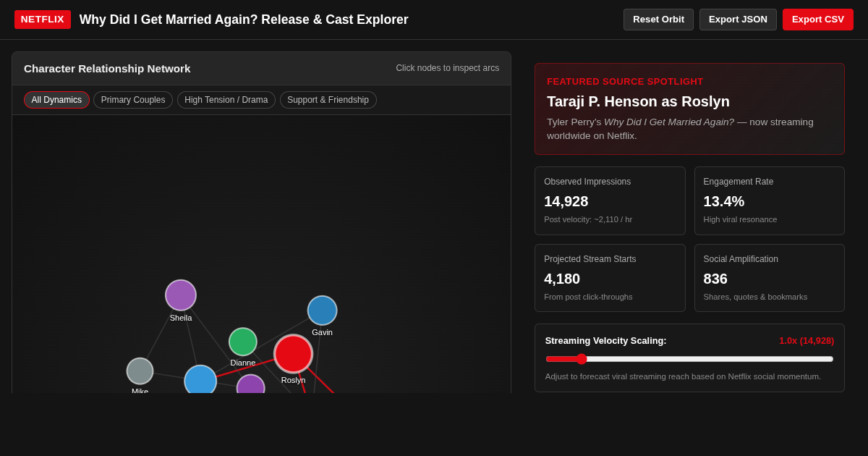Show High Tension / Drama relationships
The height and width of the screenshot is (456, 868).
tap(226, 100)
